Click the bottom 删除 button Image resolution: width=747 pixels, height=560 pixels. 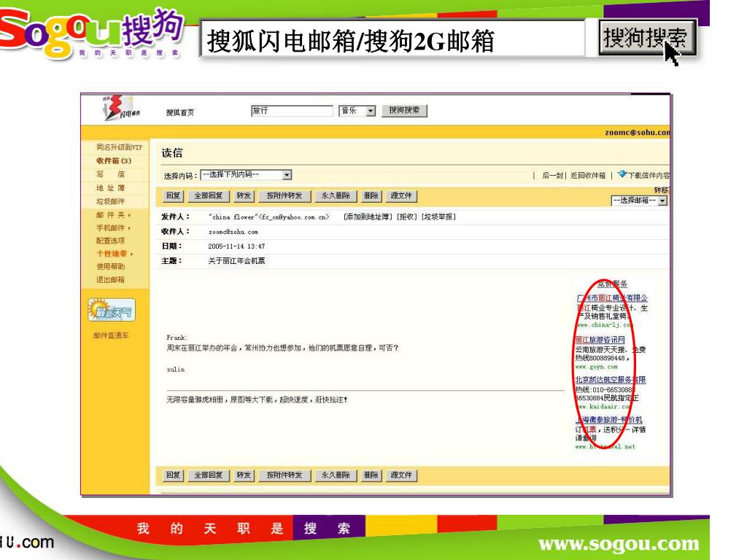coord(371,475)
